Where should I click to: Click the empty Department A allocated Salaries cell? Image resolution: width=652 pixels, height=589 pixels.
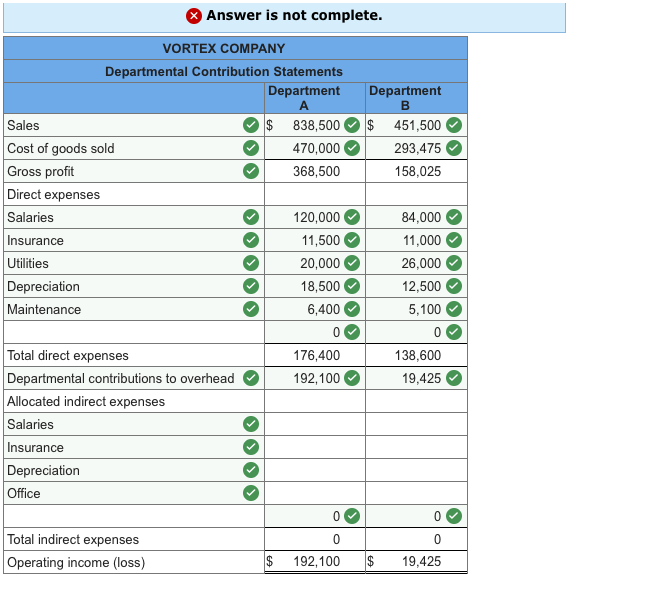pos(315,424)
